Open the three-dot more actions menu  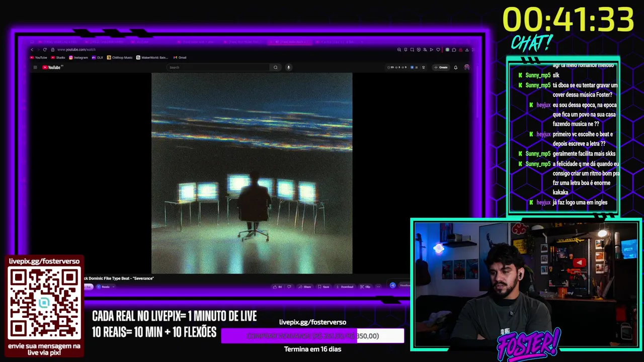point(378,287)
